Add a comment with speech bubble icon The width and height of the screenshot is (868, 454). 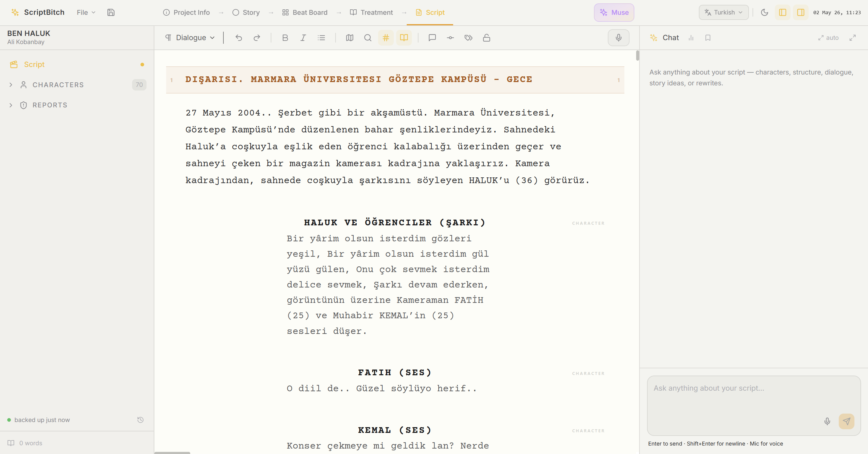[x=432, y=38]
